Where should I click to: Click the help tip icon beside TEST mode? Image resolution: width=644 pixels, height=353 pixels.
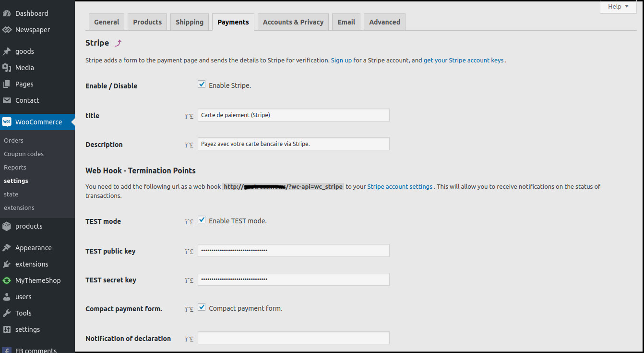189,221
